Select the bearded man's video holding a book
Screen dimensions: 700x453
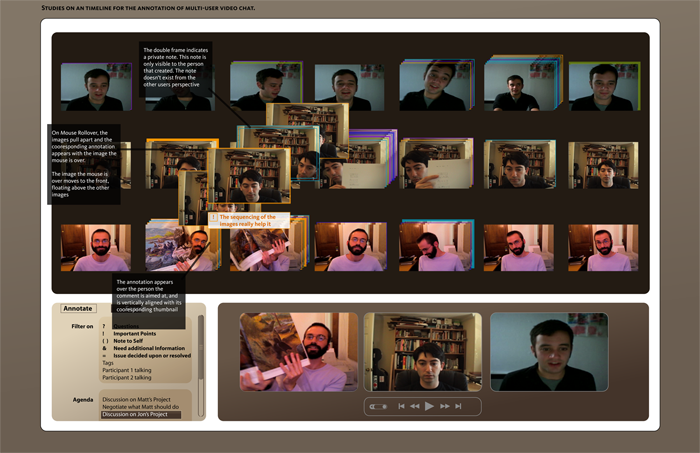[298, 351]
